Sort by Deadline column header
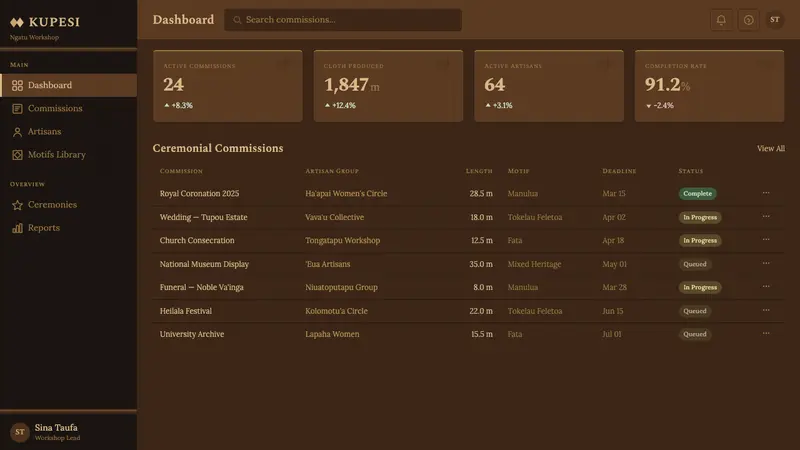The image size is (800, 450). 619,171
